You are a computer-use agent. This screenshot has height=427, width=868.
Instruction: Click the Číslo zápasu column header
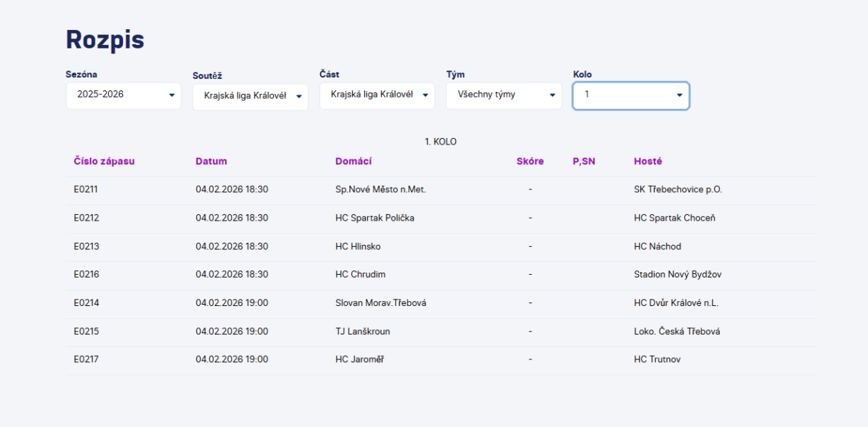(x=104, y=162)
